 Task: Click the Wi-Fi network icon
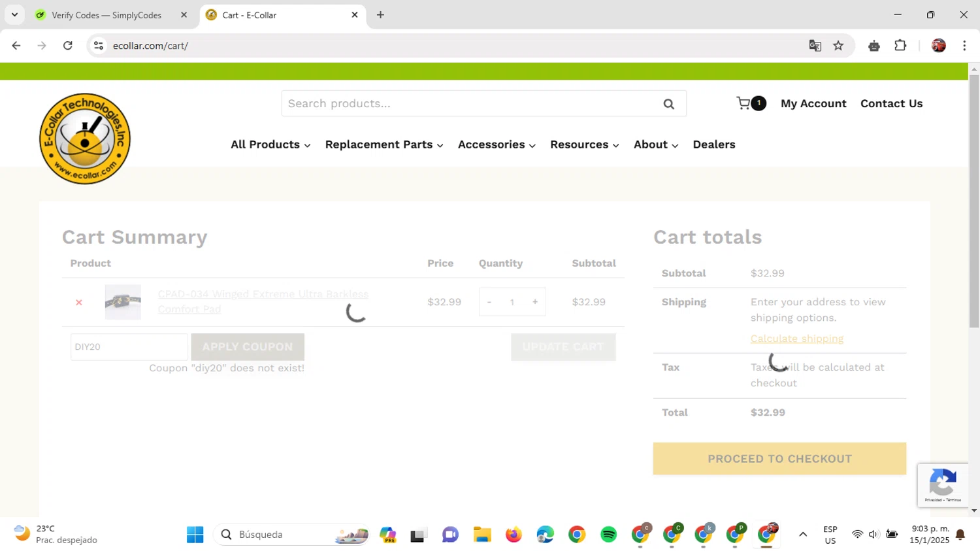(x=857, y=535)
